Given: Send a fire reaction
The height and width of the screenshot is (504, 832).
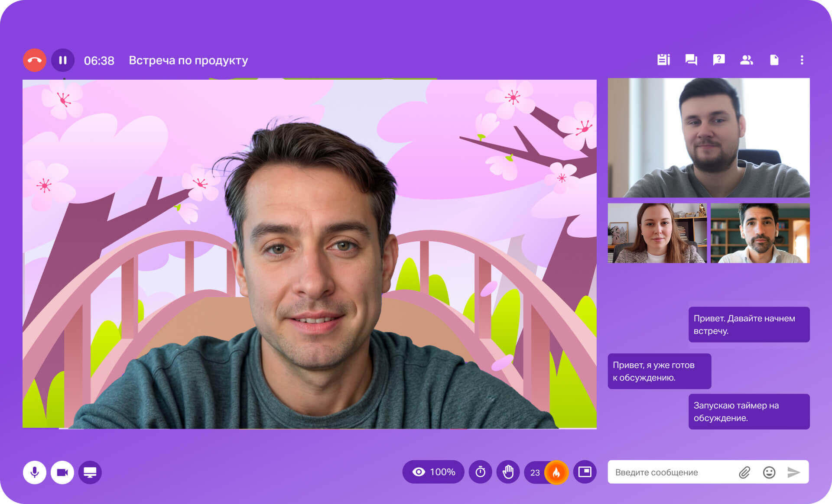Looking at the screenshot, I should 556,472.
